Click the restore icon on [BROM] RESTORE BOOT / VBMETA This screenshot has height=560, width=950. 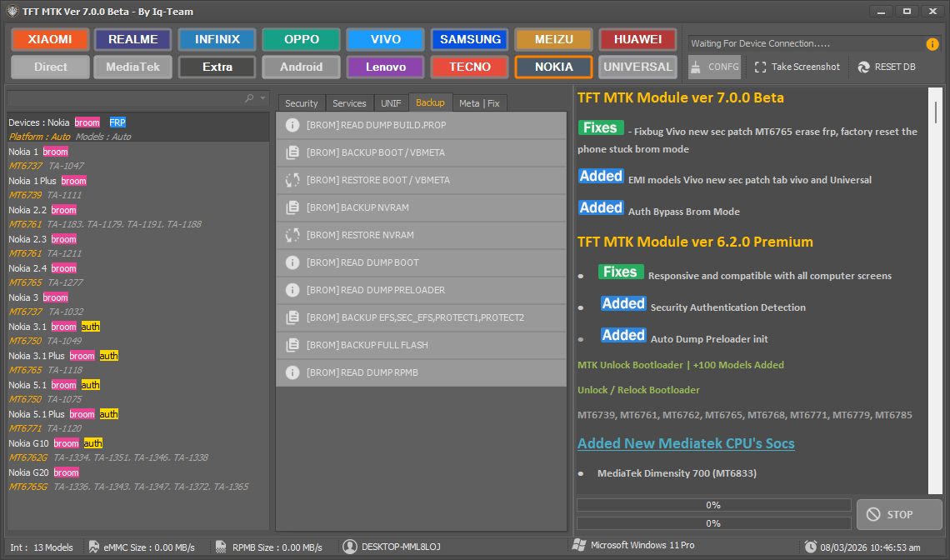[x=292, y=180]
